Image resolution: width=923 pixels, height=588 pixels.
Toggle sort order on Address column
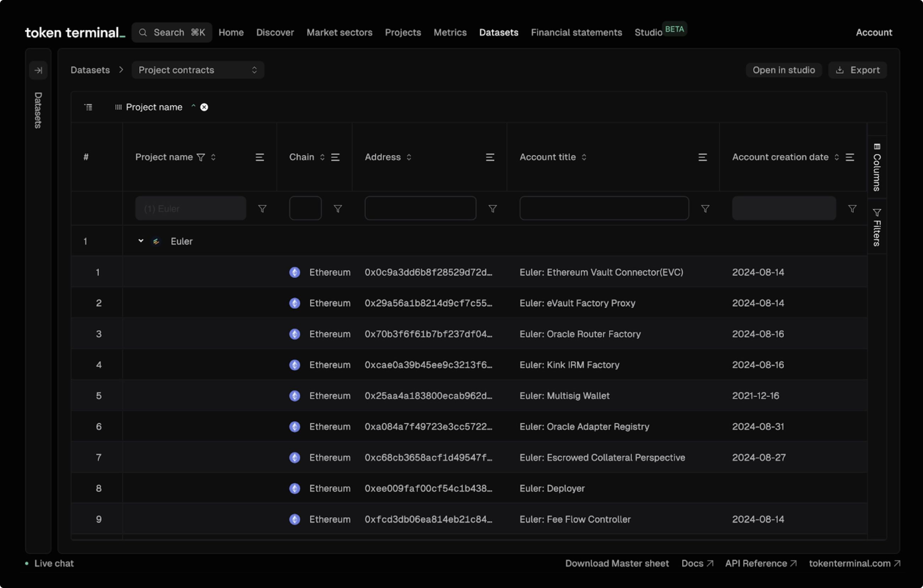coord(409,157)
